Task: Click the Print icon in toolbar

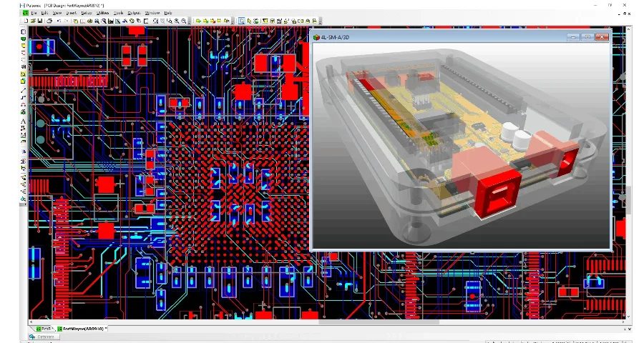Action: pos(49,21)
